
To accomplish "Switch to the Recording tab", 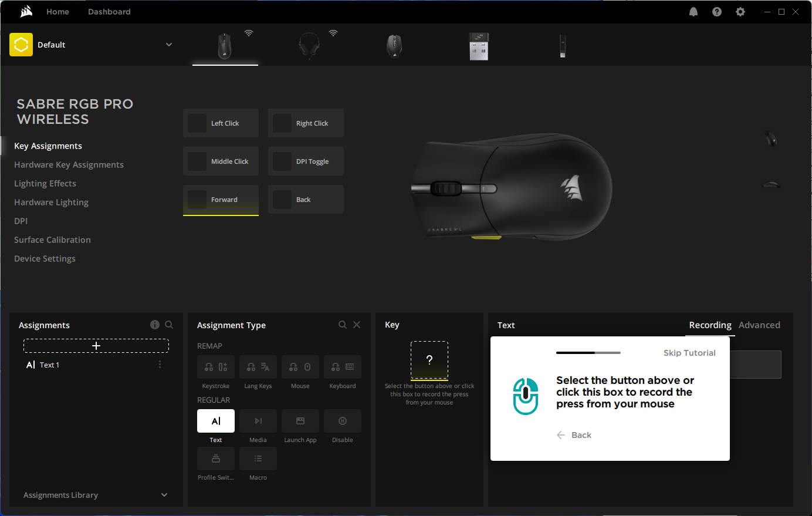I will [710, 325].
